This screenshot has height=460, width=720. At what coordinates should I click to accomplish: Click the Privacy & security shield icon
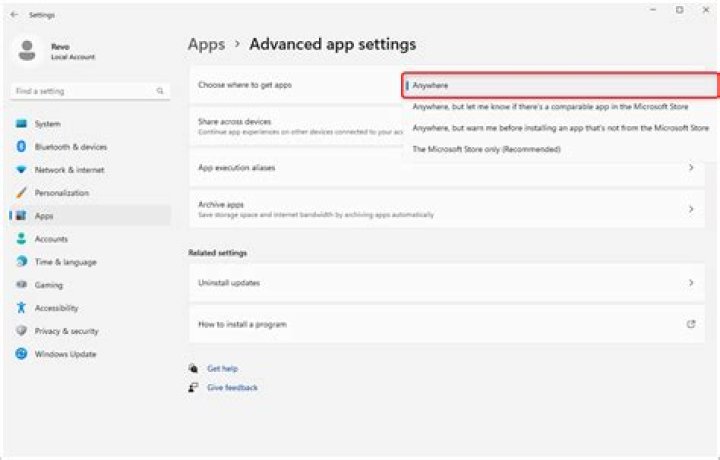click(20, 331)
